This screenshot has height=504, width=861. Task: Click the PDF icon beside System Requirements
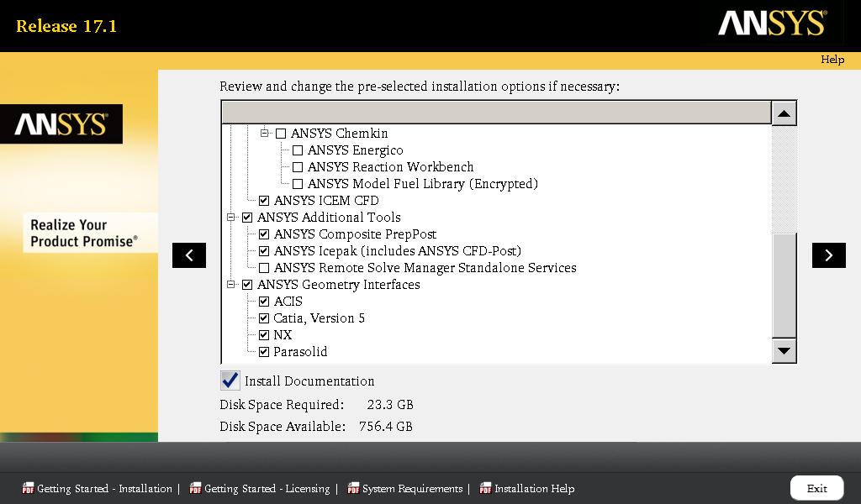(354, 488)
